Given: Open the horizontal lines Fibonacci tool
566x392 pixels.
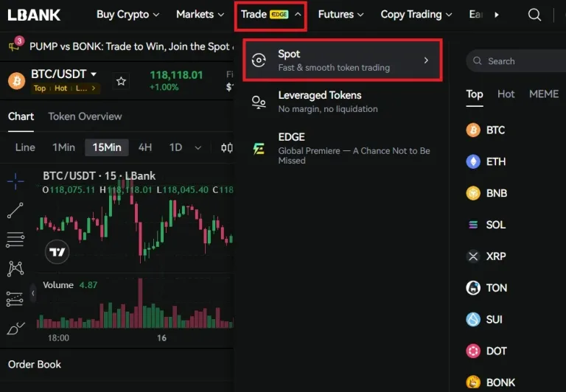Looking at the screenshot, I should pyautogui.click(x=15, y=239).
